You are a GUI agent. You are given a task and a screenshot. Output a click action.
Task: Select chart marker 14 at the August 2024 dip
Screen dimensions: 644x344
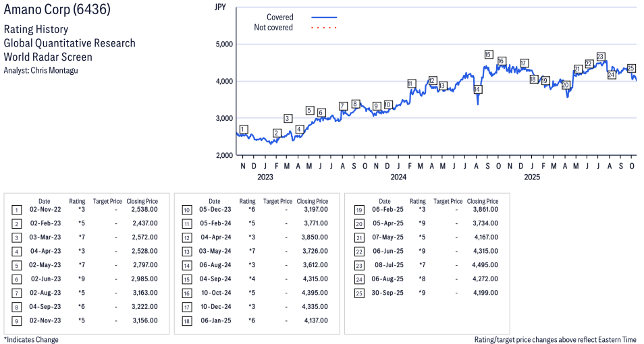tap(477, 90)
